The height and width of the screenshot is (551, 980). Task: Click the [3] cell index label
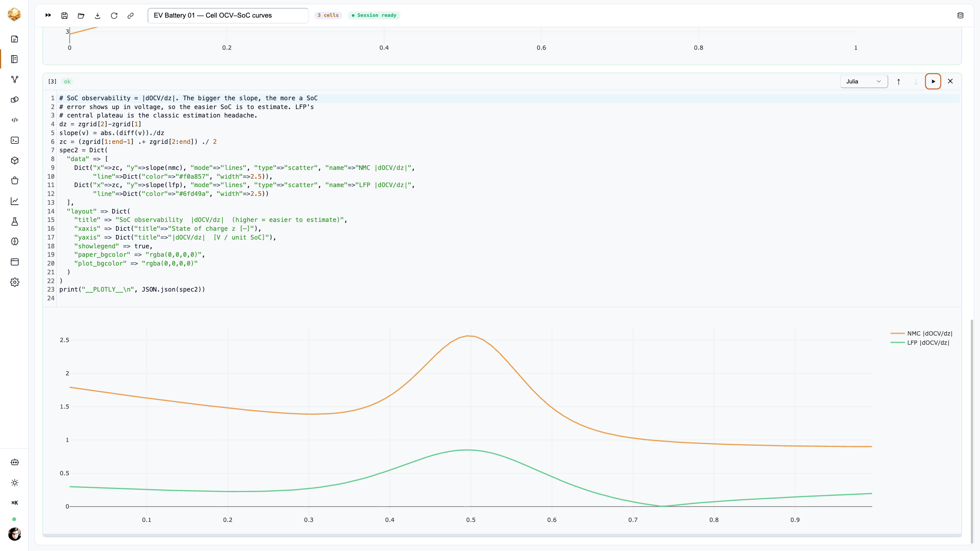[52, 82]
